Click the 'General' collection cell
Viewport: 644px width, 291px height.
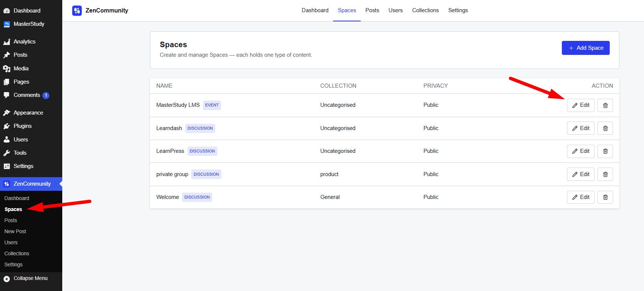coord(330,197)
